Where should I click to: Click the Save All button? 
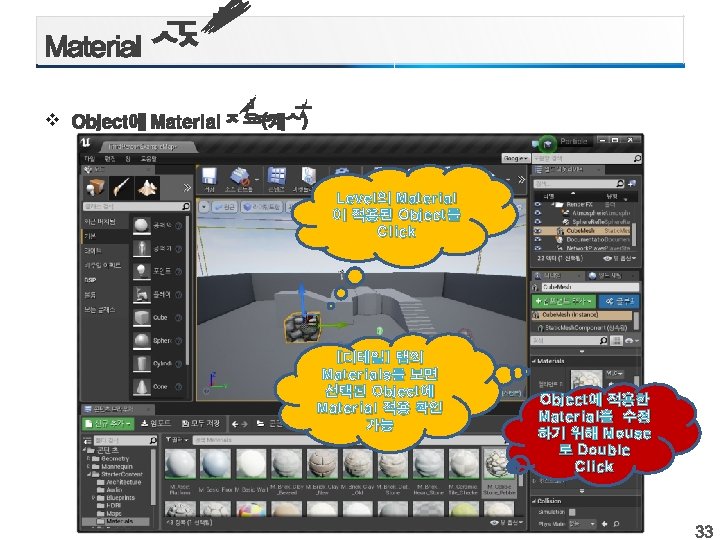coord(201,423)
